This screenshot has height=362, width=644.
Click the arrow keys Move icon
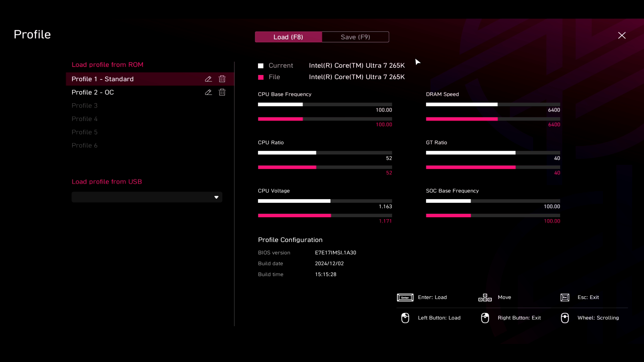[x=485, y=298]
